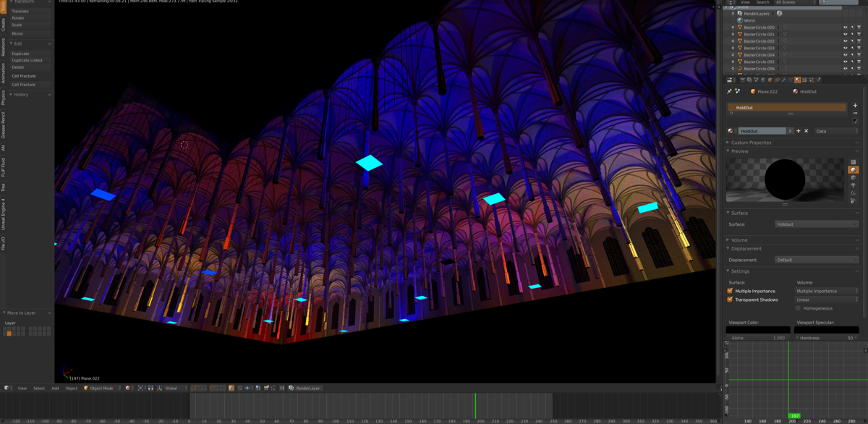Screen dimensions: 868x424
Task: Open the Linear interpolation dropdown
Action: (x=827, y=300)
